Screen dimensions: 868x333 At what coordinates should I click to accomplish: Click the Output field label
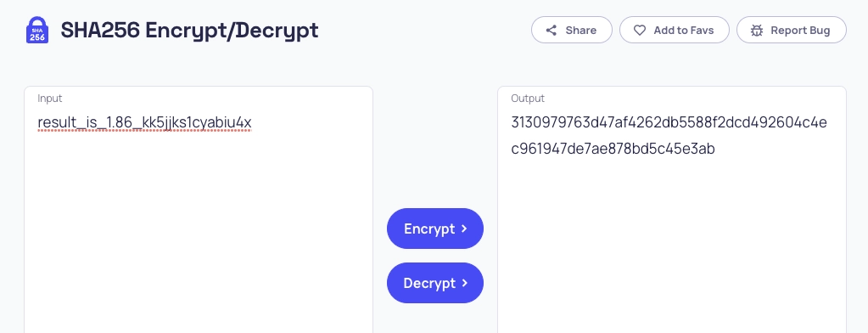[x=528, y=98]
